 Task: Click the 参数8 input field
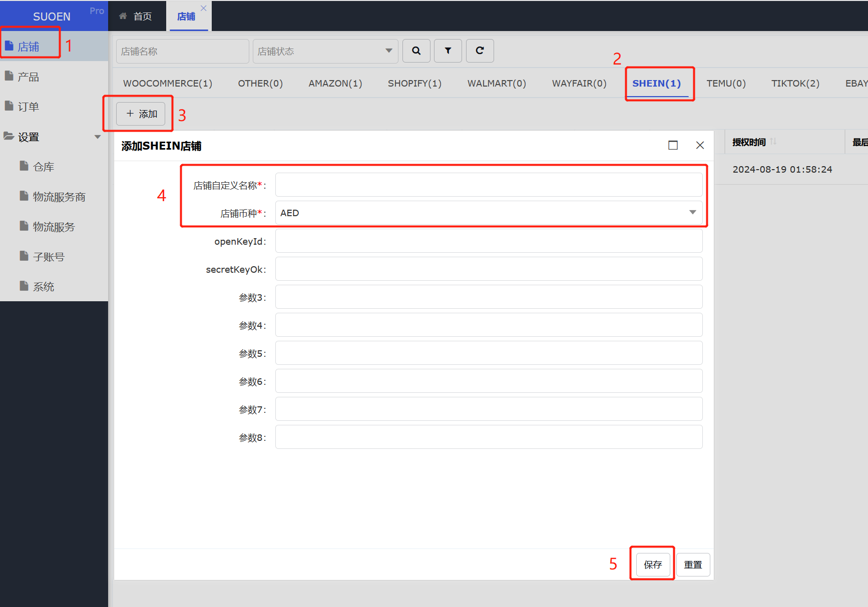coord(489,437)
